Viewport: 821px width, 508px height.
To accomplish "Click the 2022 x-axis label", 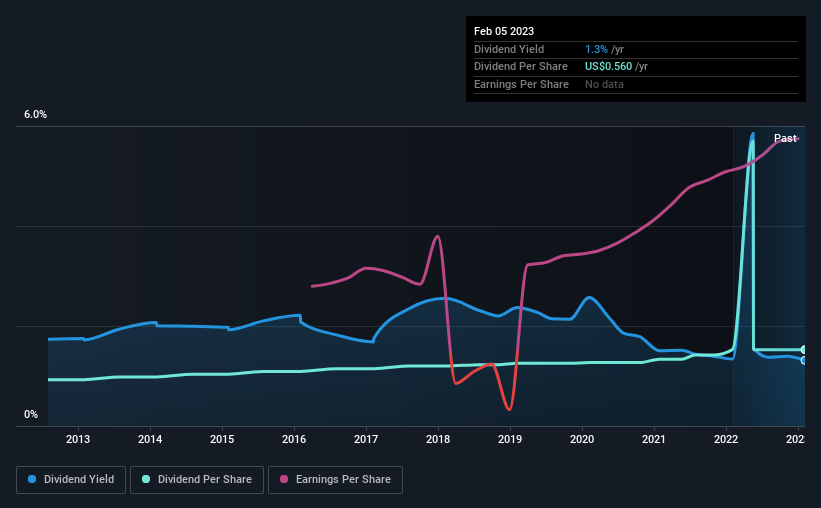I will (x=726, y=439).
